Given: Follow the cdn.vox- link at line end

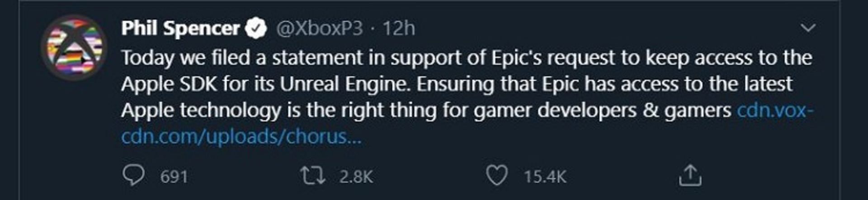Looking at the screenshot, I should [775, 111].
